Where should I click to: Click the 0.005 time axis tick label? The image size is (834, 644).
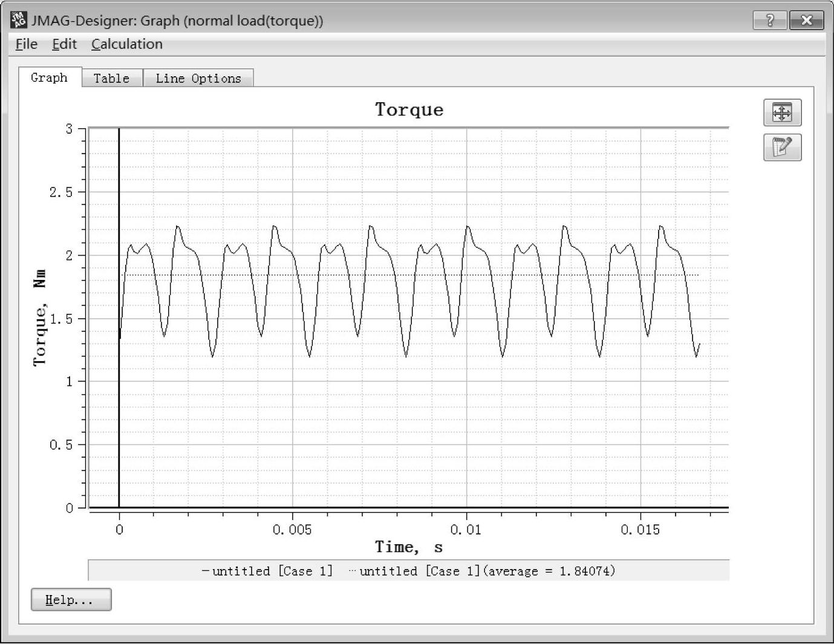pyautogui.click(x=292, y=530)
